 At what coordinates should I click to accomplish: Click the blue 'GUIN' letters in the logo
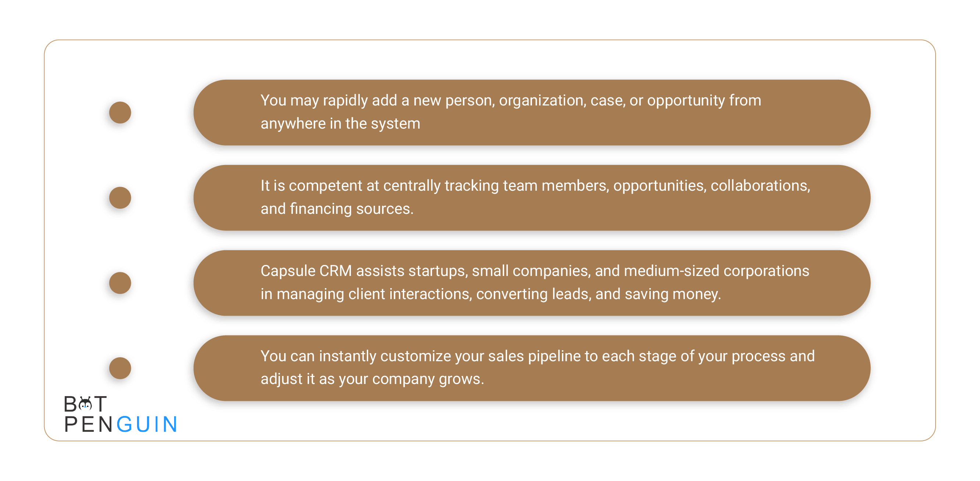pos(147,424)
